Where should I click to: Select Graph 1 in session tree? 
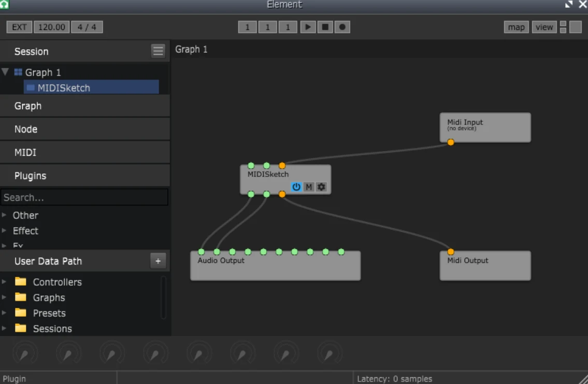click(43, 72)
